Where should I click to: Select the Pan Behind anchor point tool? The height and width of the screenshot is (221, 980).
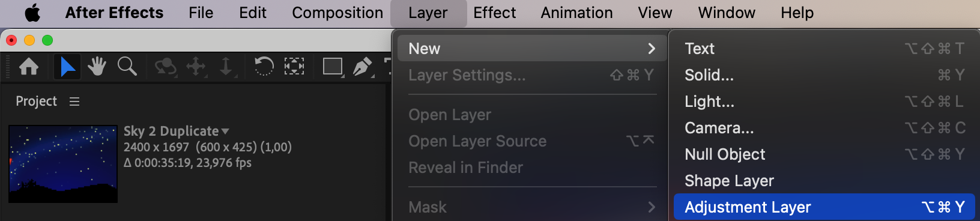(x=294, y=66)
